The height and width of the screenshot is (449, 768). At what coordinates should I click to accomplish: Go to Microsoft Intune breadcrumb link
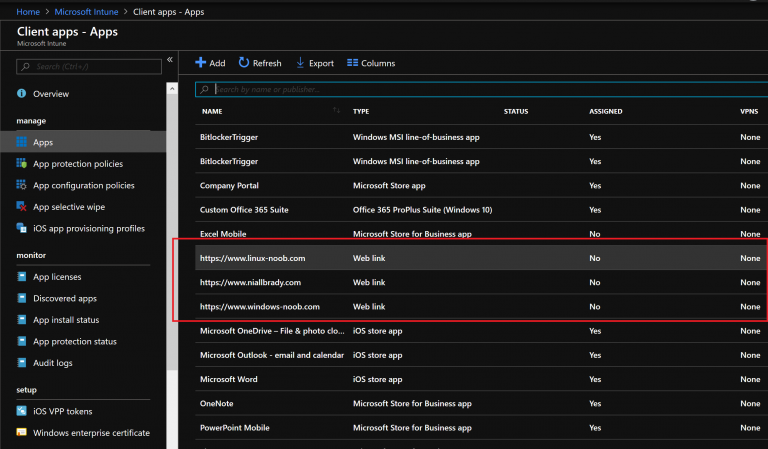(x=90, y=11)
